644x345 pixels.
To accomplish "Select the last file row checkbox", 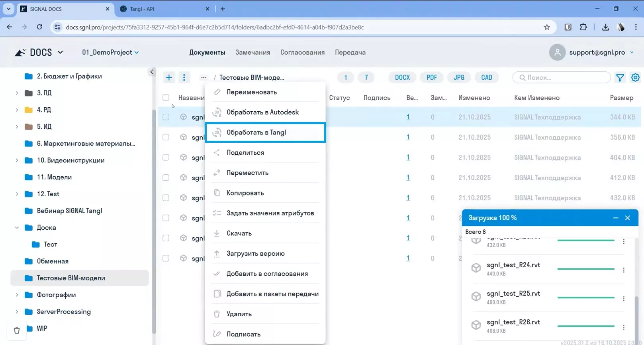I will tap(166, 258).
